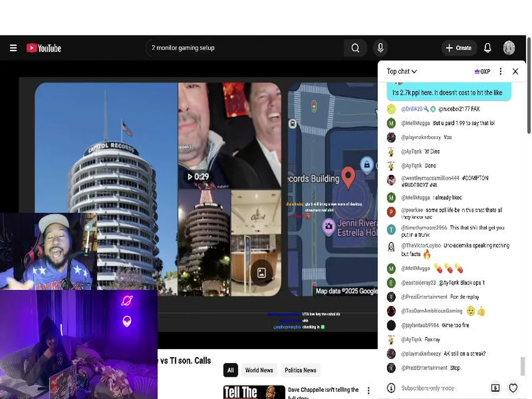
Task: Click the 'vs TI son. Calls' video title
Action: 185,361
